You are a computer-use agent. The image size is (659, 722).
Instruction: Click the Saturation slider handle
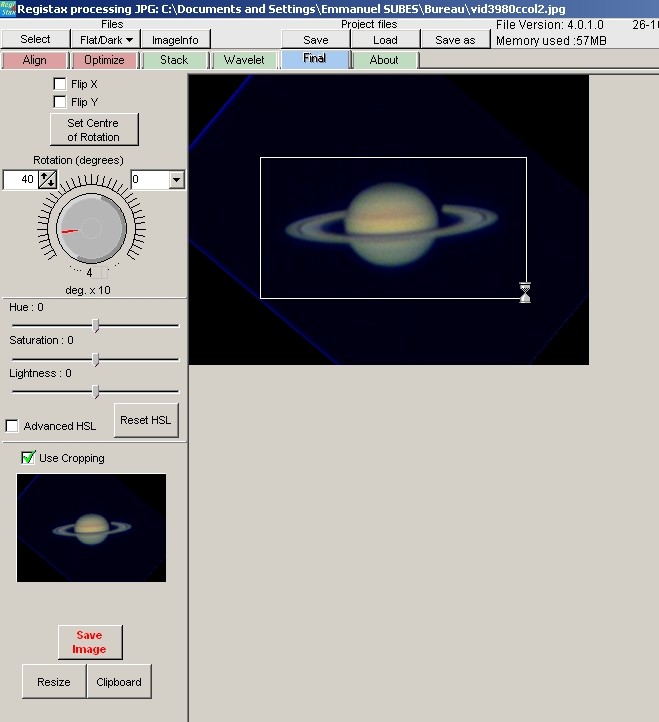95,359
